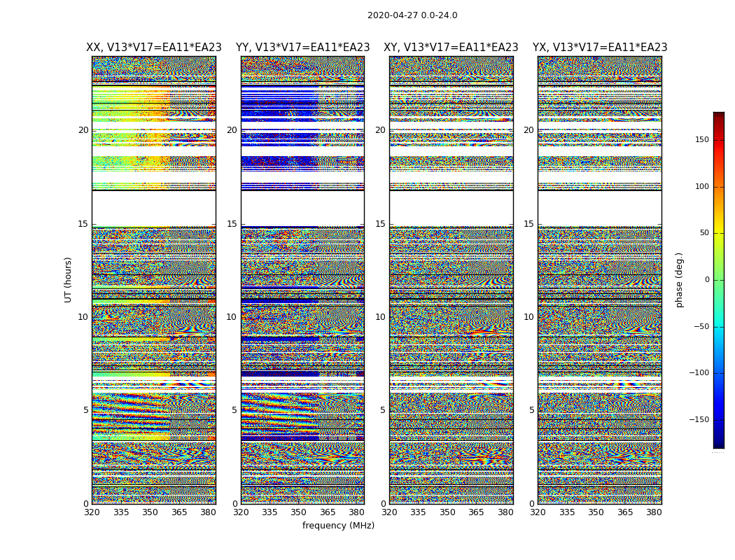
Task: Click the 10 hour tick of YY panel
Action: click(232, 317)
